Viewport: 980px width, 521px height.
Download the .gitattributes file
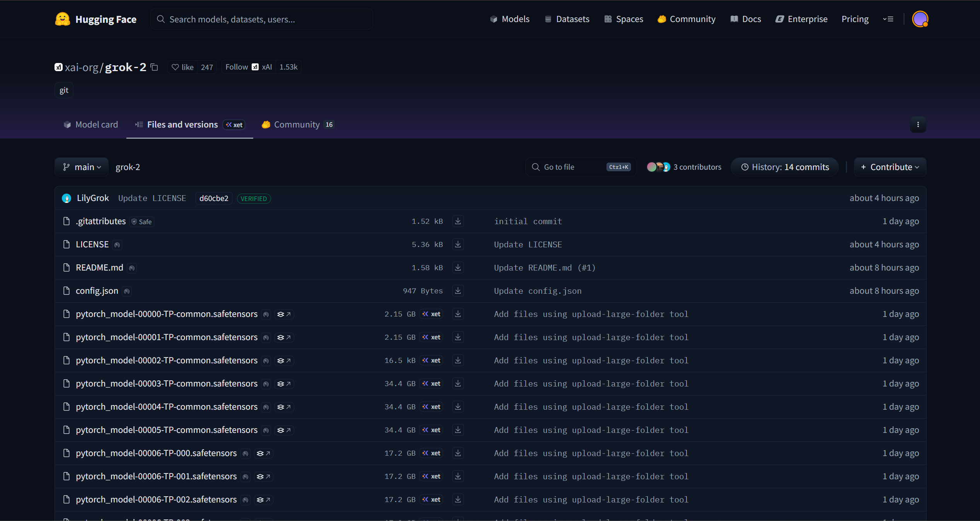(x=458, y=221)
